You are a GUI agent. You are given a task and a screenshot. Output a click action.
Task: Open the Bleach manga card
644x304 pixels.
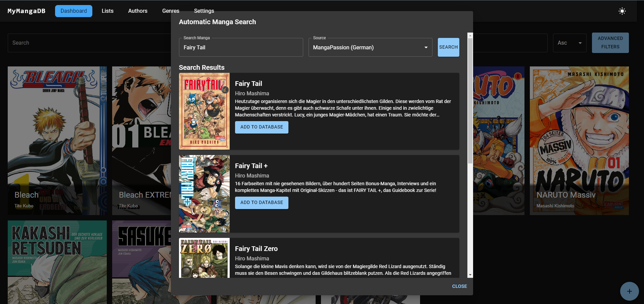(x=57, y=141)
